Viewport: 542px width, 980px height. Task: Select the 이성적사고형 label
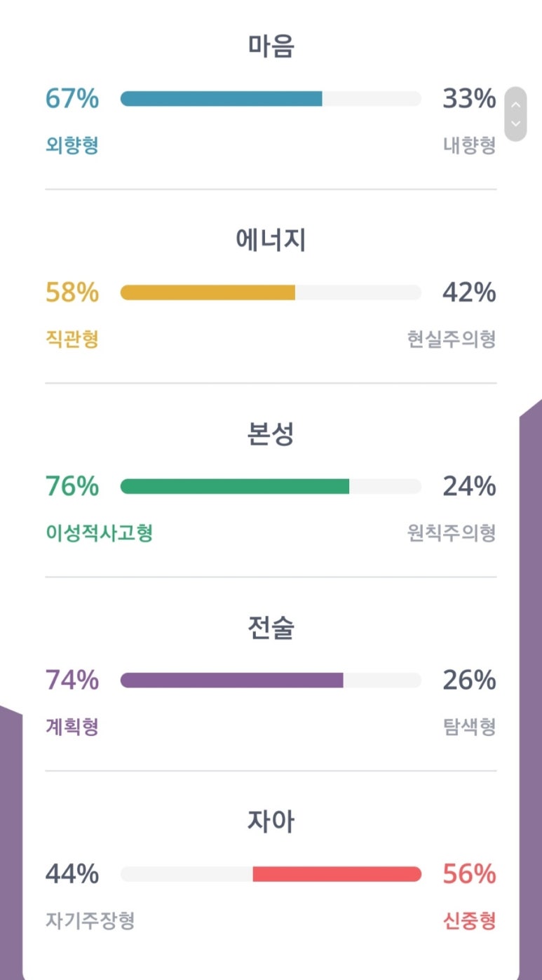(x=99, y=533)
